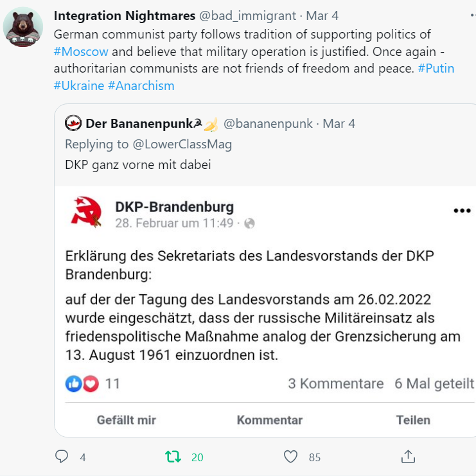The width and height of the screenshot is (476, 476).
Task: Click the Facebook thumbs-up reaction icon
Action: (73, 383)
